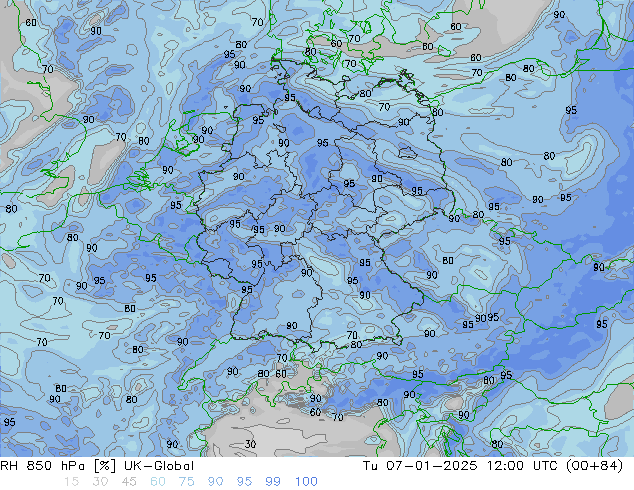
Task: Select the legend value 99
Action: click(273, 482)
